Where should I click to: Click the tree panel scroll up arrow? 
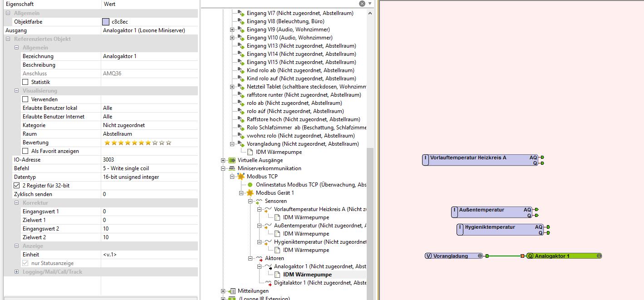coord(370,13)
